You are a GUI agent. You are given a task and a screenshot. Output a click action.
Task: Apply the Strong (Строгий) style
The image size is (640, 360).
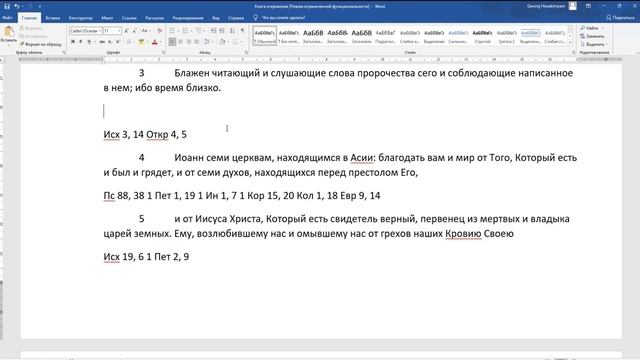tap(482, 36)
